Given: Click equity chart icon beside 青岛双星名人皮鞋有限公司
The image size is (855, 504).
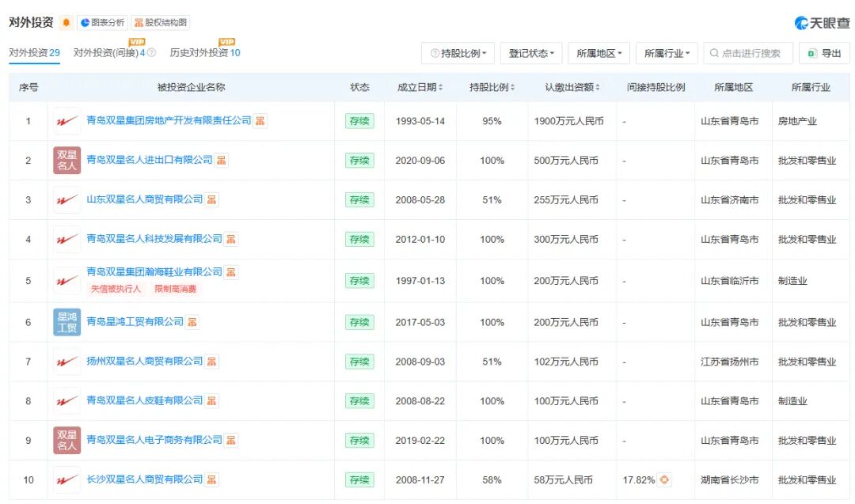Looking at the screenshot, I should pyautogui.click(x=211, y=401).
